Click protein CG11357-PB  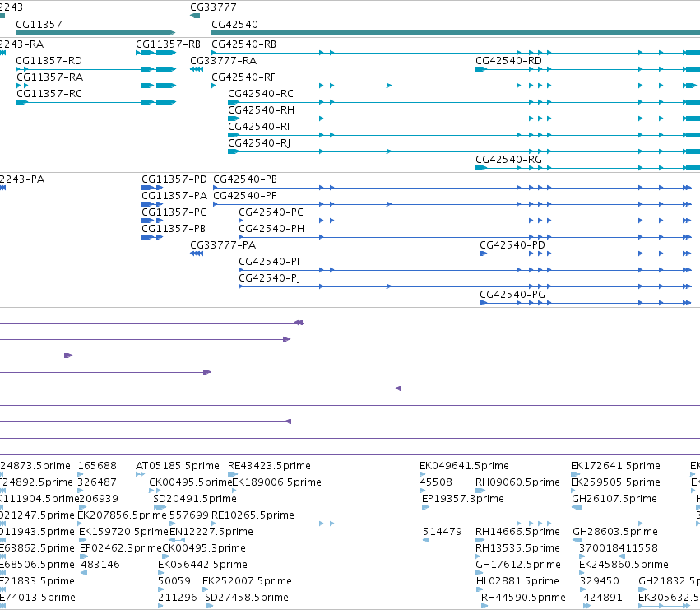[x=174, y=229]
